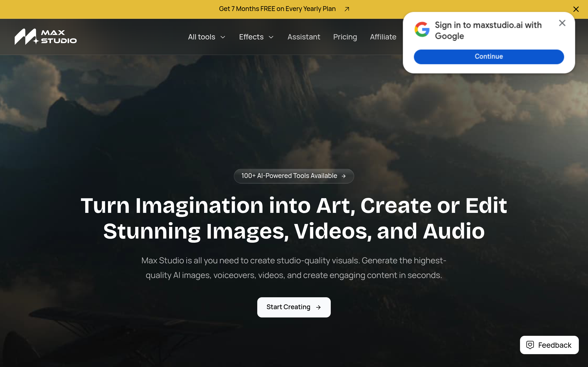Go to the Pricing page
This screenshot has width=588, height=367.
[345, 37]
